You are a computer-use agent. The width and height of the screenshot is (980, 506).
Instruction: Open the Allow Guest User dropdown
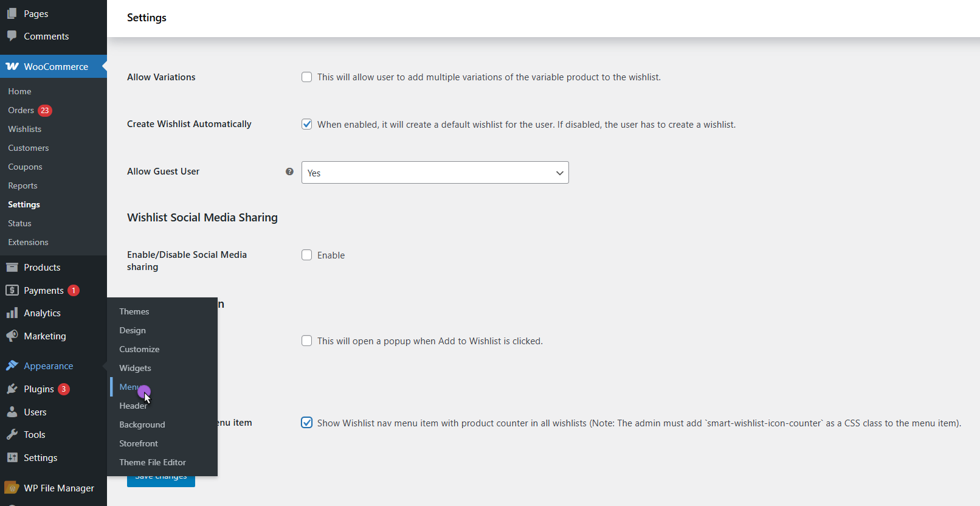435,173
